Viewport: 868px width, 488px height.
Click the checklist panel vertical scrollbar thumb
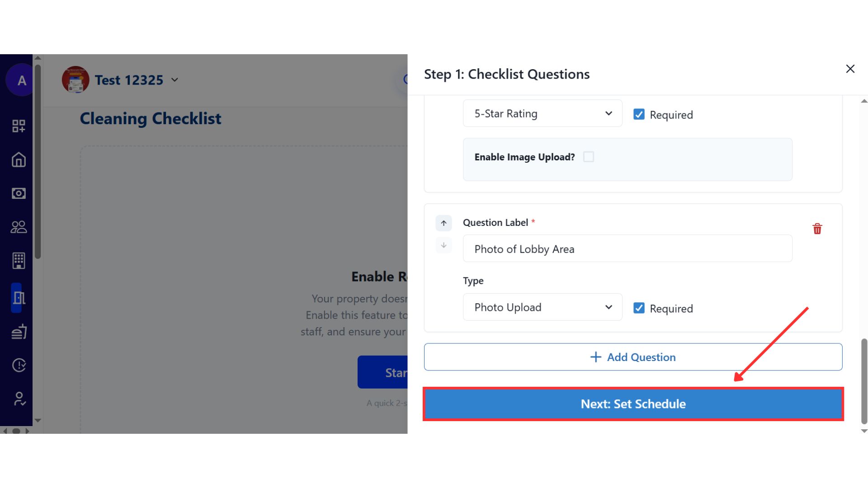tap(864, 380)
